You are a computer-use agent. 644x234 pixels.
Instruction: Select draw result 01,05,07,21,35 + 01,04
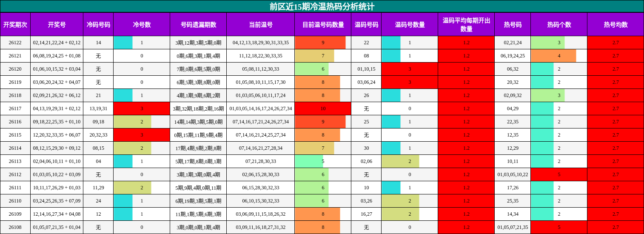tap(57, 227)
